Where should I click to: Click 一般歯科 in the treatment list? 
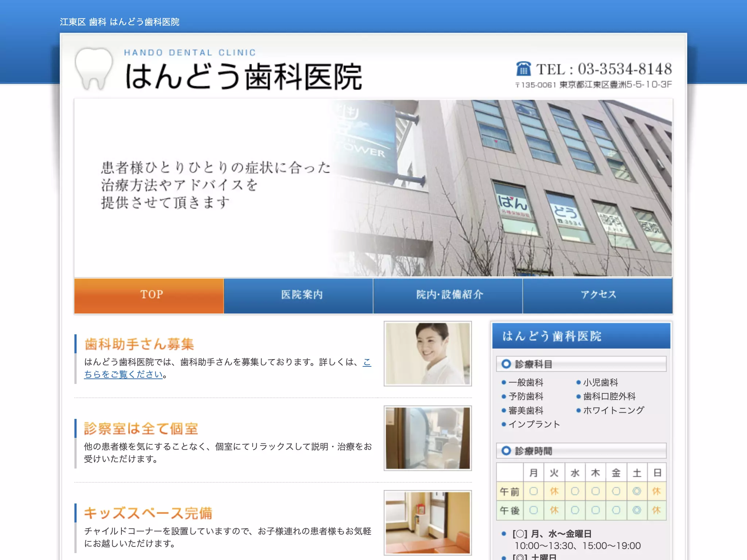click(526, 382)
